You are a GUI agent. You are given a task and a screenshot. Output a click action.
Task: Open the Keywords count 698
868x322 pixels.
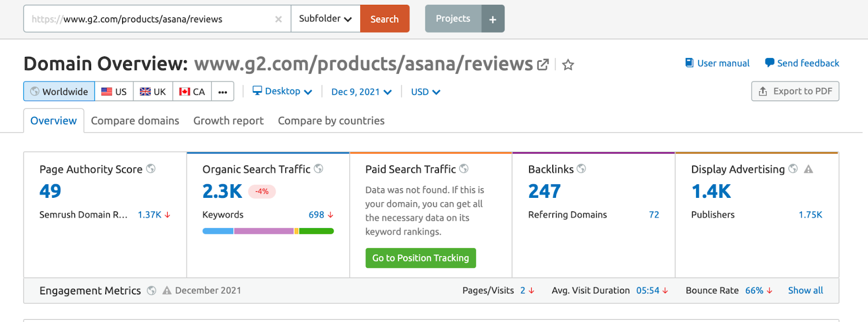(316, 215)
